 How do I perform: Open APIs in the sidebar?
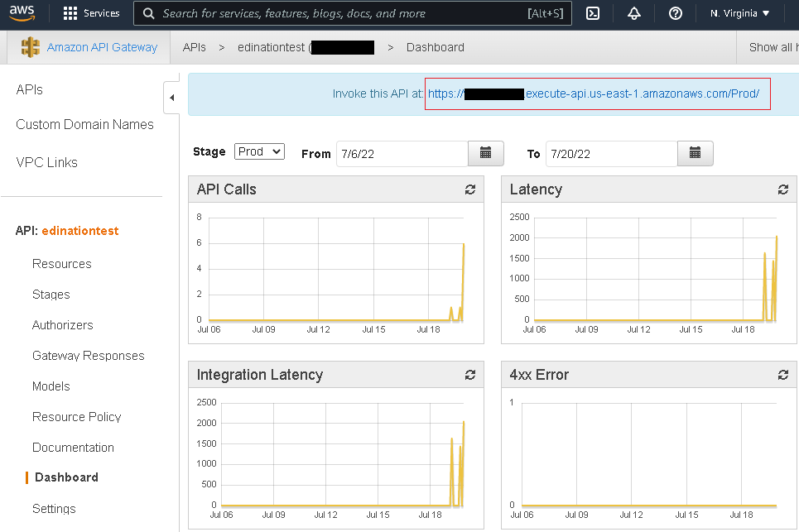point(30,89)
